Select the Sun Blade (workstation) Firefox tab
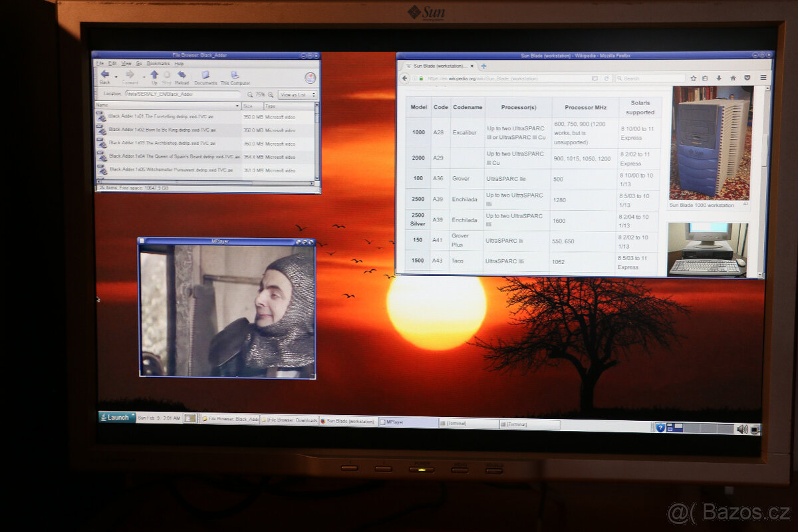This screenshot has height=532, width=798. (x=440, y=66)
